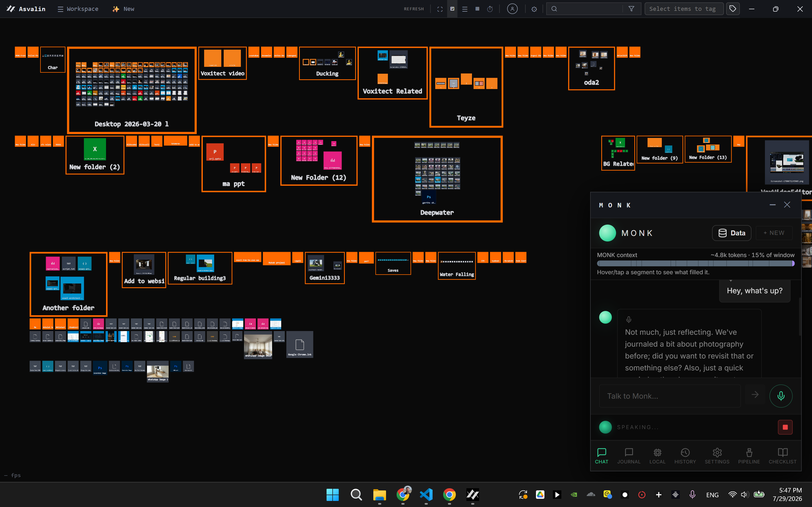Switch to the LOCAL tab
Image resolution: width=812 pixels, height=507 pixels.
click(657, 456)
